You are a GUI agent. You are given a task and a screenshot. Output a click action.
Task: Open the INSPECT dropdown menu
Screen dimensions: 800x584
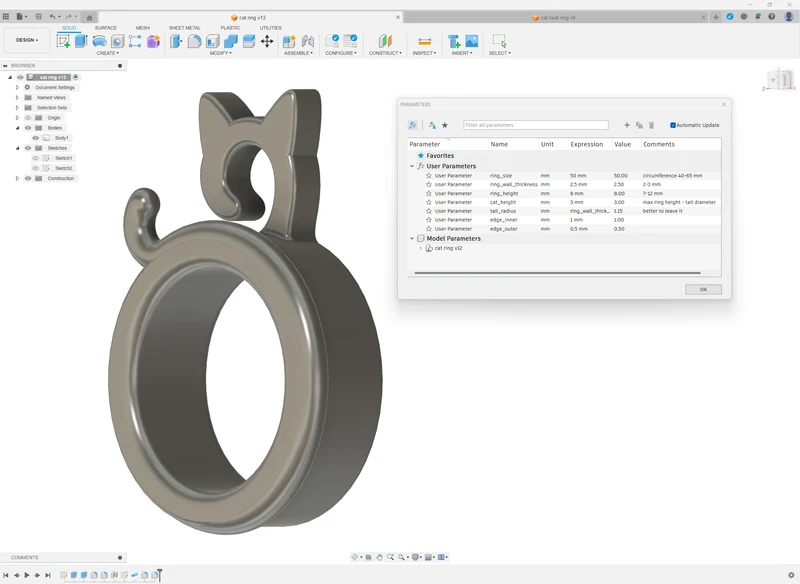pyautogui.click(x=424, y=53)
